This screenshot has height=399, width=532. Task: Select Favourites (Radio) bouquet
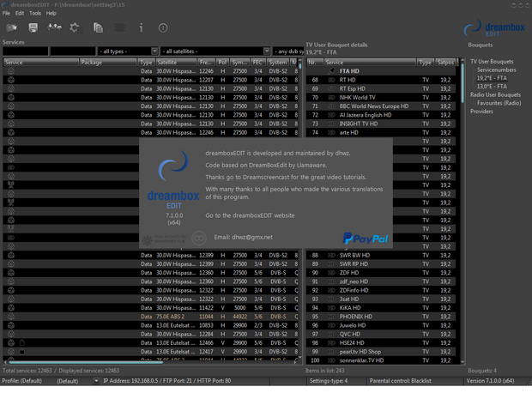point(499,103)
